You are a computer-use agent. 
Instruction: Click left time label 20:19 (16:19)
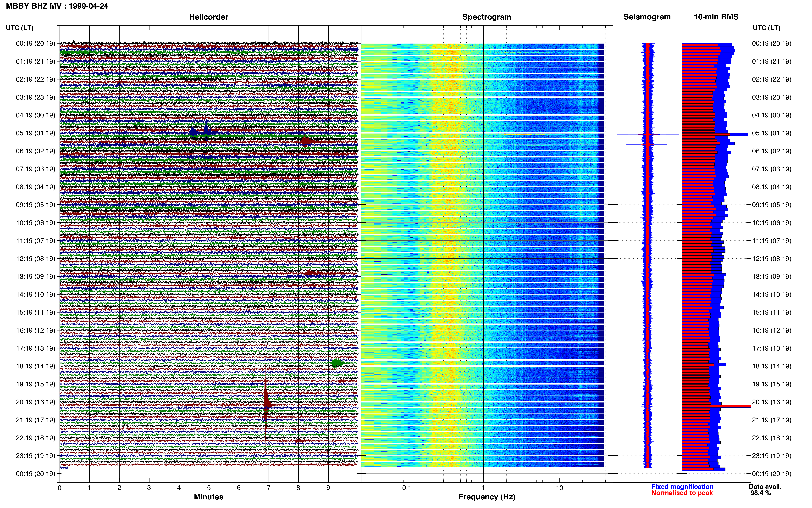36,402
